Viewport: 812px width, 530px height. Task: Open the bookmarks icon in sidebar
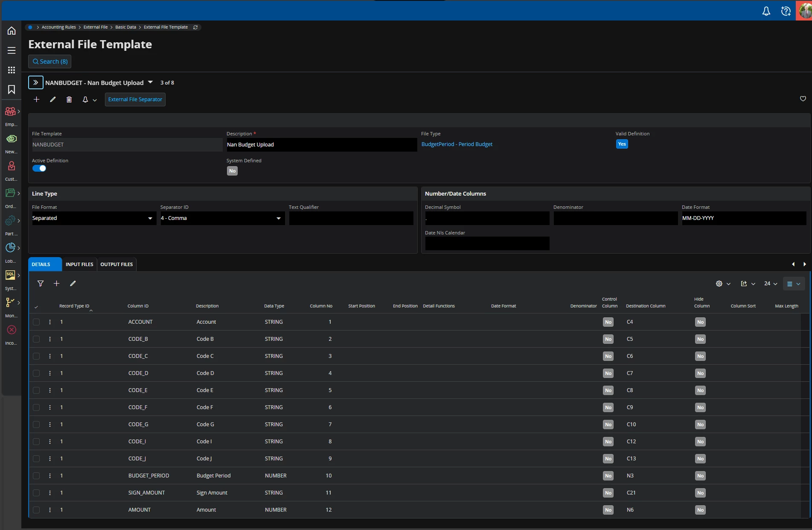[x=12, y=89]
